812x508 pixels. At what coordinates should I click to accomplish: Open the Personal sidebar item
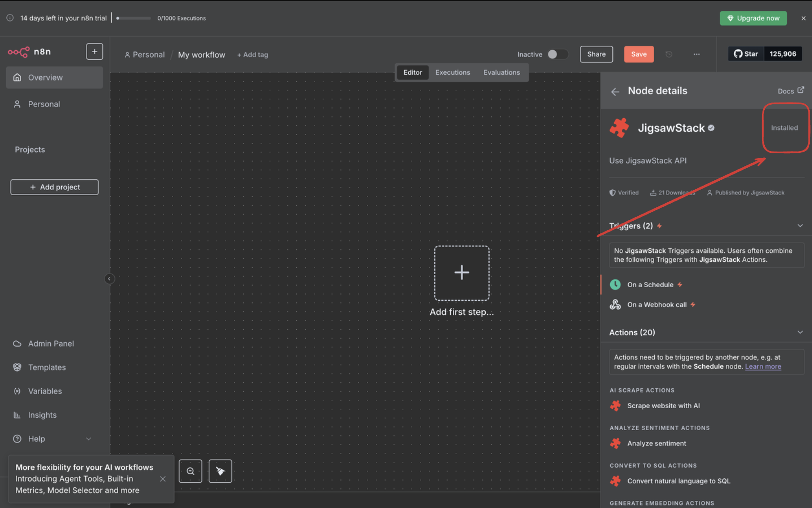(54, 104)
